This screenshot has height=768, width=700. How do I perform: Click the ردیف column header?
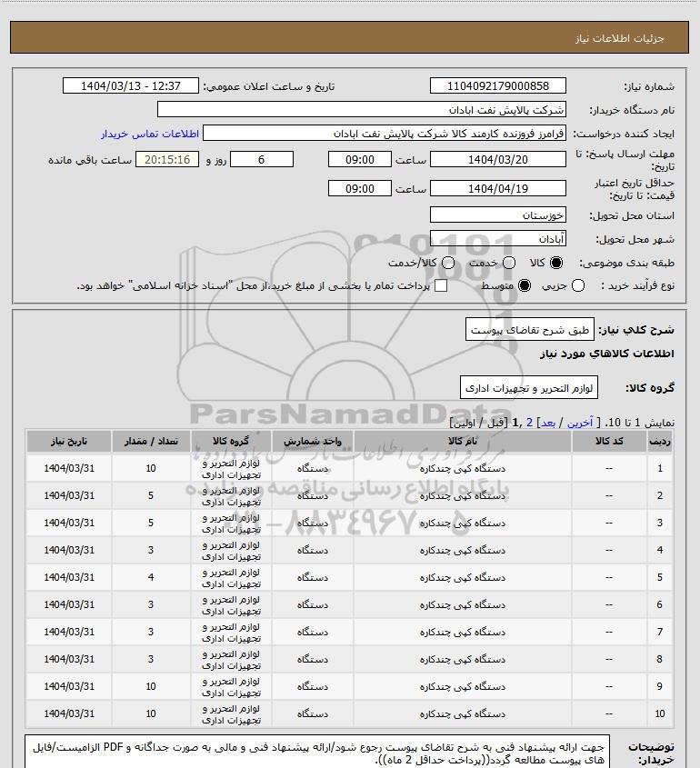tap(659, 441)
